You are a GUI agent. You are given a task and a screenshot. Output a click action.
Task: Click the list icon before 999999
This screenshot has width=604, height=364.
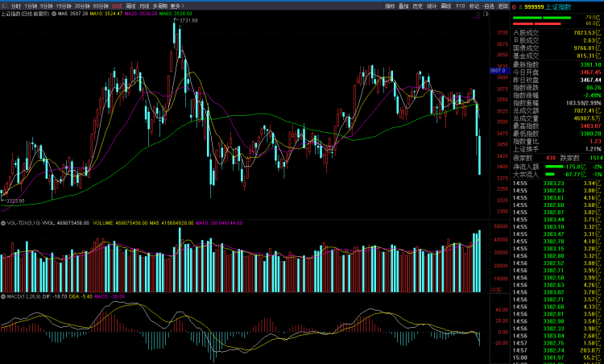526,6
